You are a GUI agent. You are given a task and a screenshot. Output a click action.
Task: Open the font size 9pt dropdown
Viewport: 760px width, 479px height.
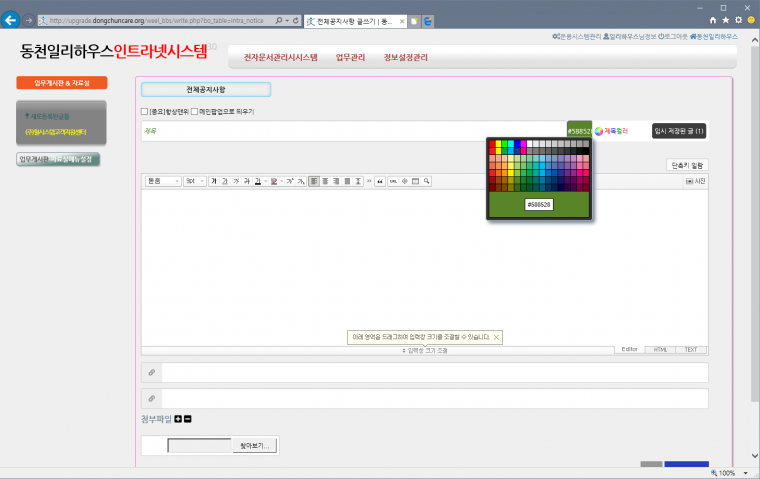click(194, 181)
